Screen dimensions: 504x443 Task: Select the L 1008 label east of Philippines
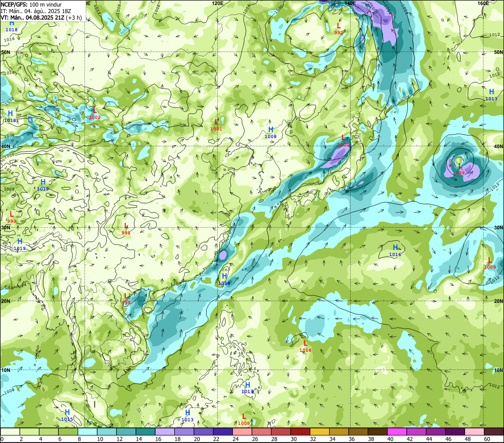[x=305, y=347]
